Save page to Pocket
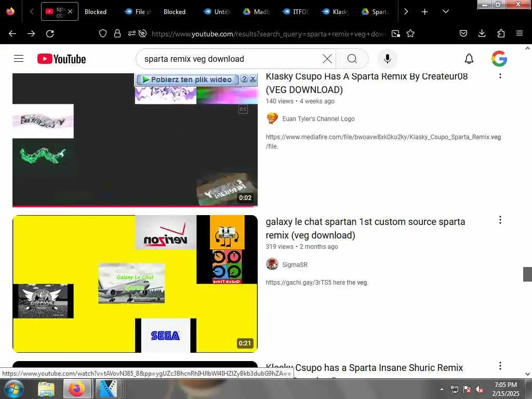The height and width of the screenshot is (399, 532). [x=463, y=33]
